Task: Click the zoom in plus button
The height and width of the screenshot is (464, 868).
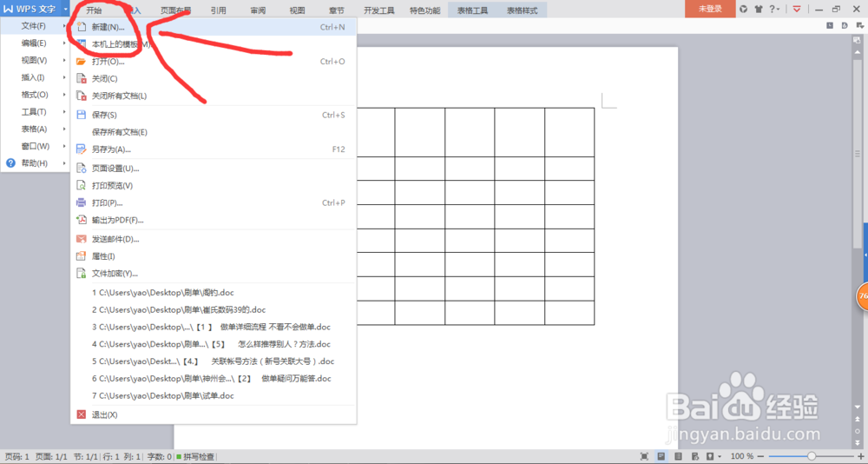Action: click(860, 456)
